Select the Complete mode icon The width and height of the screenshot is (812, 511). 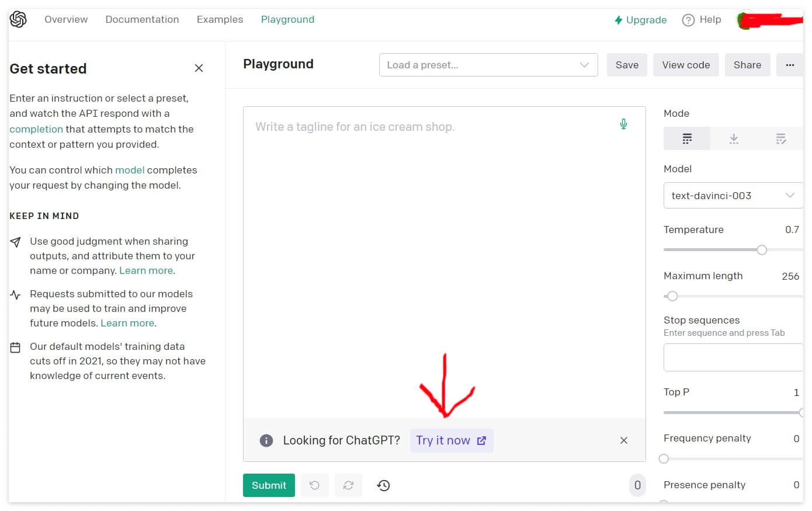tap(687, 139)
